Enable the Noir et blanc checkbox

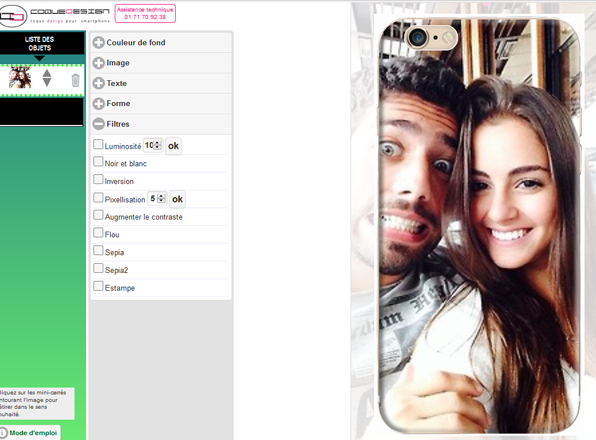pos(98,162)
